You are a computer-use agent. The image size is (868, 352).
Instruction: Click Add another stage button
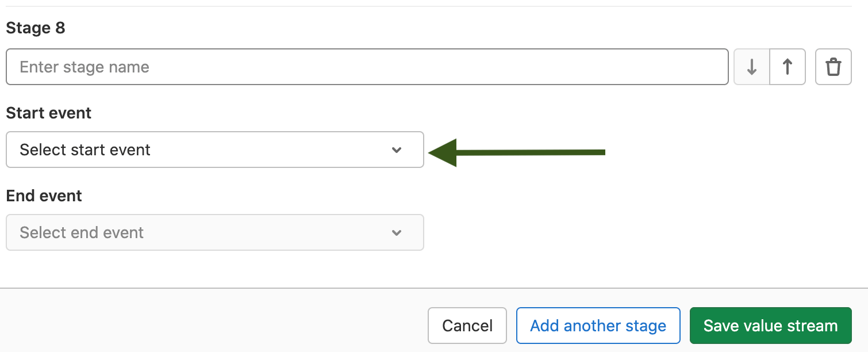(598, 326)
